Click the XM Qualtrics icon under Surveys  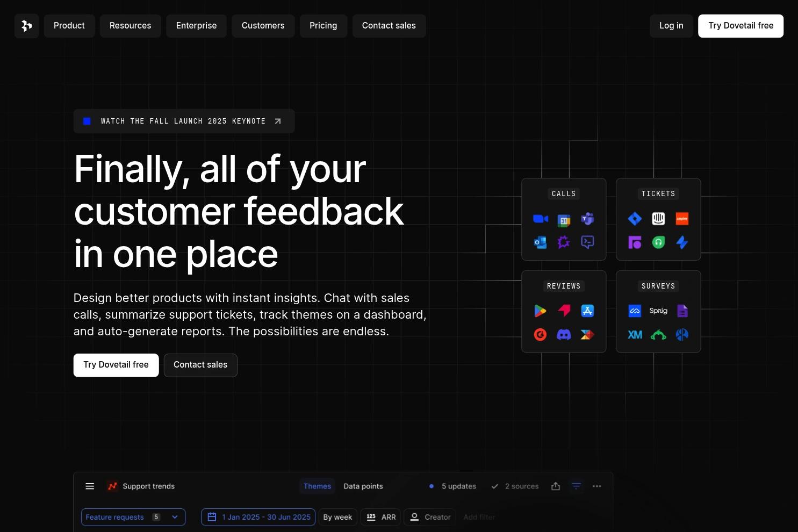point(635,335)
